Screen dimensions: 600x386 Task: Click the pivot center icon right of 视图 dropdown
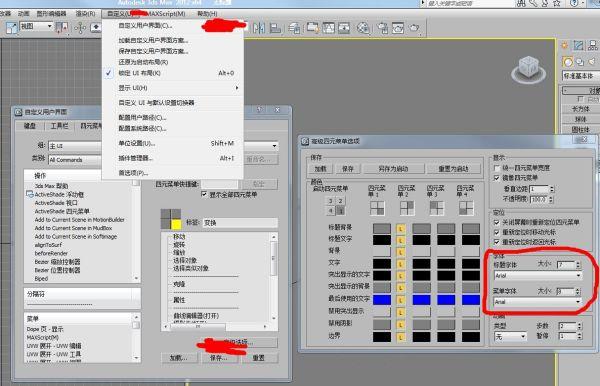(x=62, y=27)
